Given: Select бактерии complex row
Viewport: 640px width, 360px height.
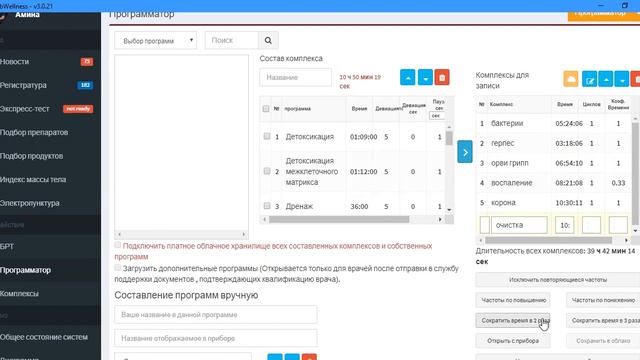Looking at the screenshot, I should tap(554, 123).
